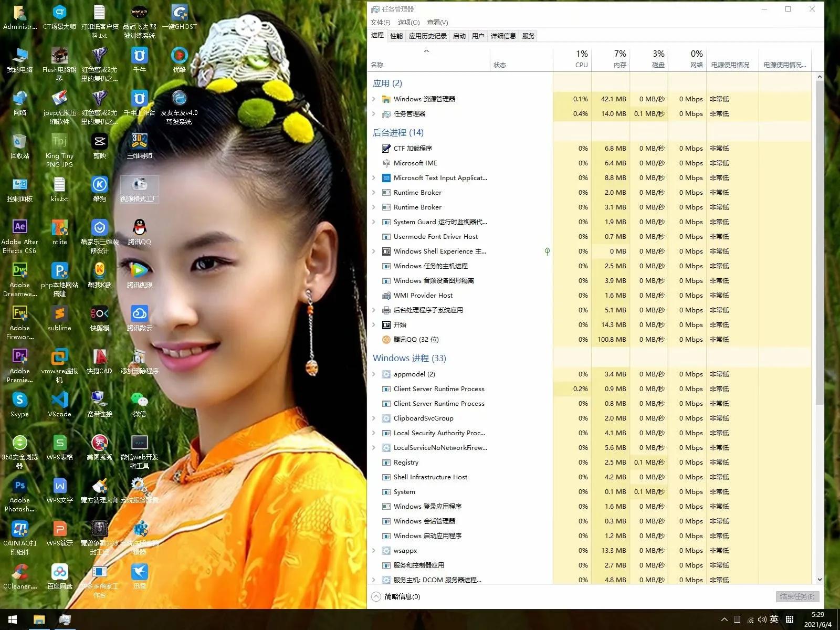Sort processes by CPU column header
Screen dimensions: 840x630
pos(572,59)
